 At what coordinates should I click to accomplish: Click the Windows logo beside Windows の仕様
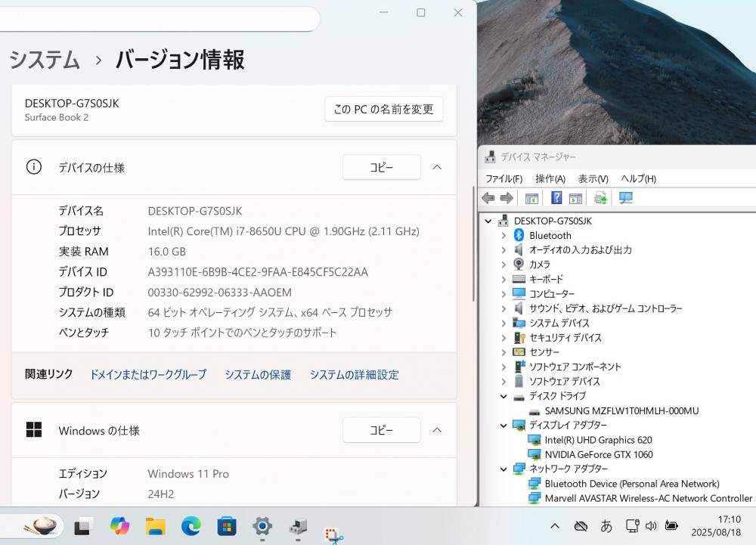(34, 430)
